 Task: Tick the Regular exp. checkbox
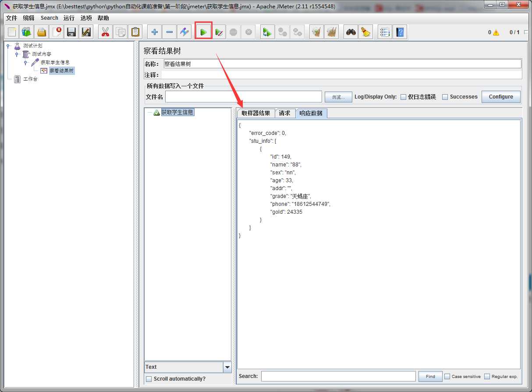(487, 376)
